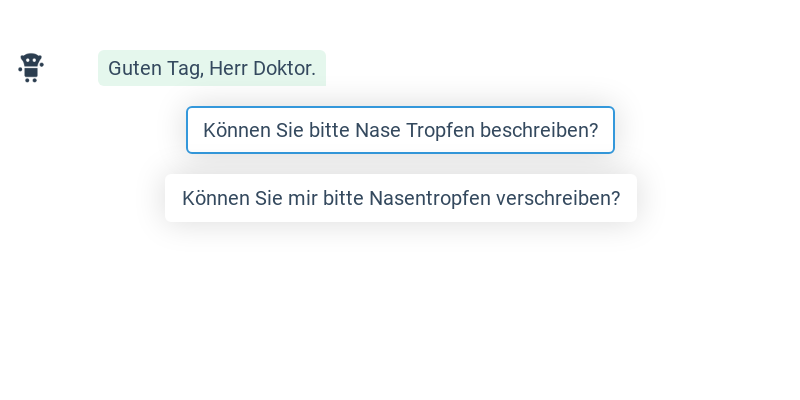Select the answer option without a border
This screenshot has width=800, height=400.
click(x=400, y=198)
